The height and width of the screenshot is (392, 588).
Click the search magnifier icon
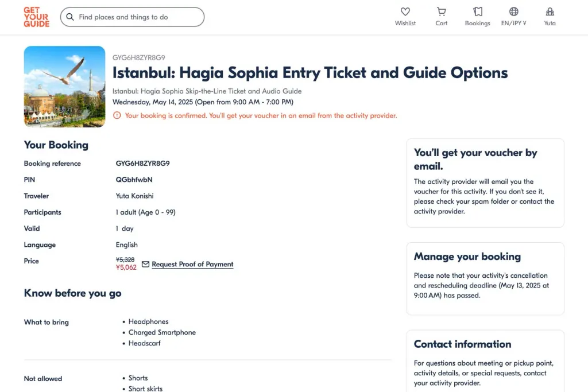click(70, 17)
